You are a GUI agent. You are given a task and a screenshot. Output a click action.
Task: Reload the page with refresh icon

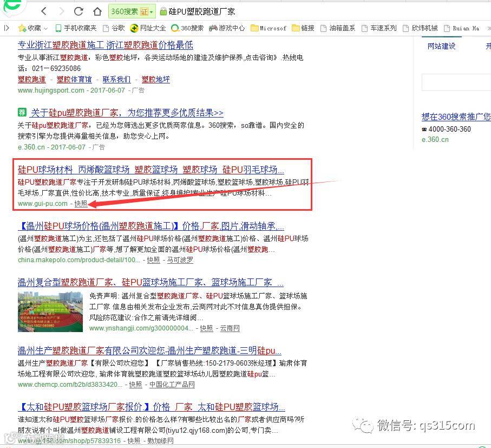coord(78,11)
